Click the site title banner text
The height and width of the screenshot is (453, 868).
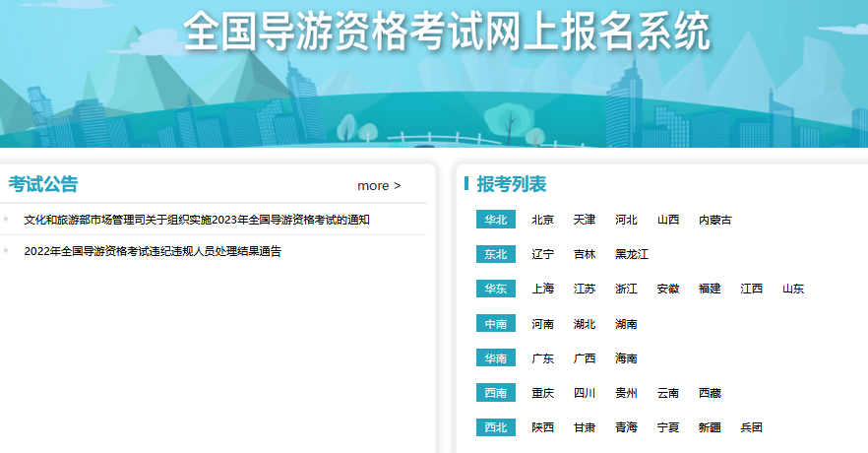pyautogui.click(x=447, y=32)
